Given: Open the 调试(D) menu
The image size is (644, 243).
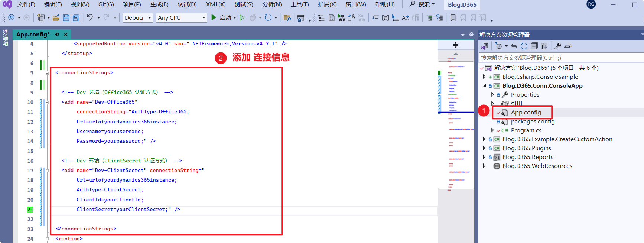Looking at the screenshot, I should [187, 4].
